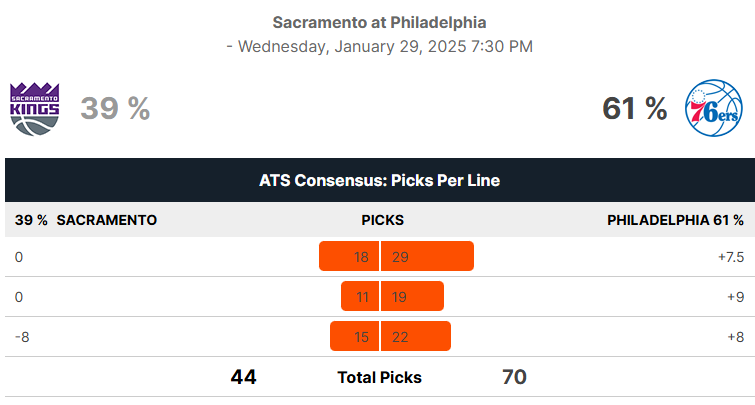Click the PHILADELPHIA 61 % column header
The height and width of the screenshot is (405, 755).
pyautogui.click(x=675, y=220)
